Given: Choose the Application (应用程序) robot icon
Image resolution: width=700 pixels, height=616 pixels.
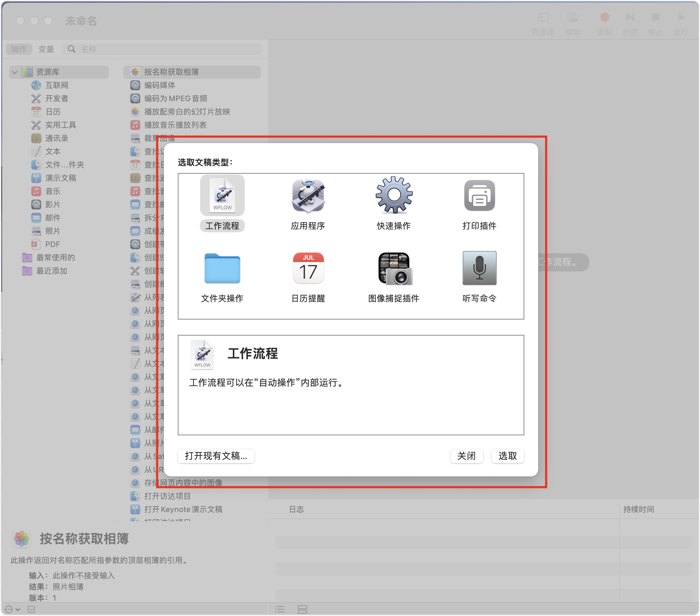Looking at the screenshot, I should pos(308,196).
